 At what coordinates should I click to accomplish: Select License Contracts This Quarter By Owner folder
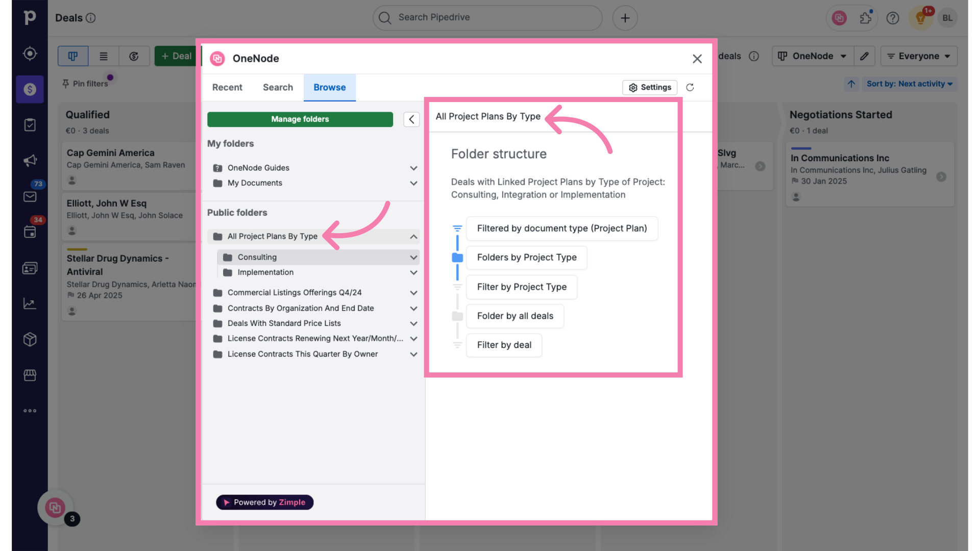pos(302,353)
